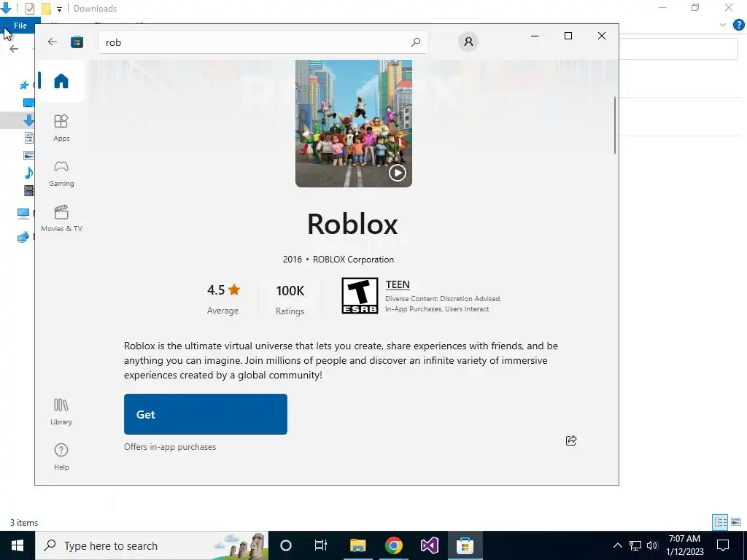Share the Roblox app page
The height and width of the screenshot is (560, 747).
[570, 440]
